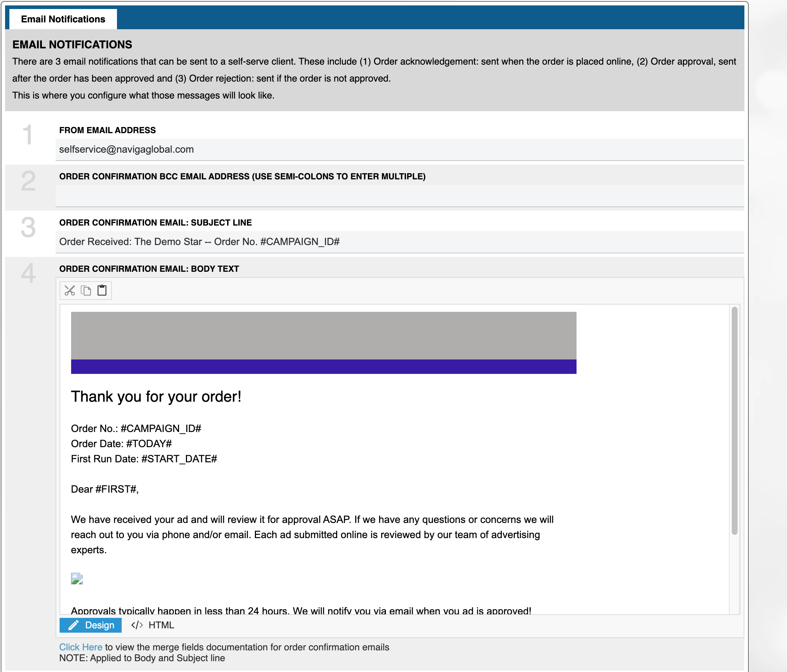Click the "Dear #FIRST#," line

tap(105, 489)
